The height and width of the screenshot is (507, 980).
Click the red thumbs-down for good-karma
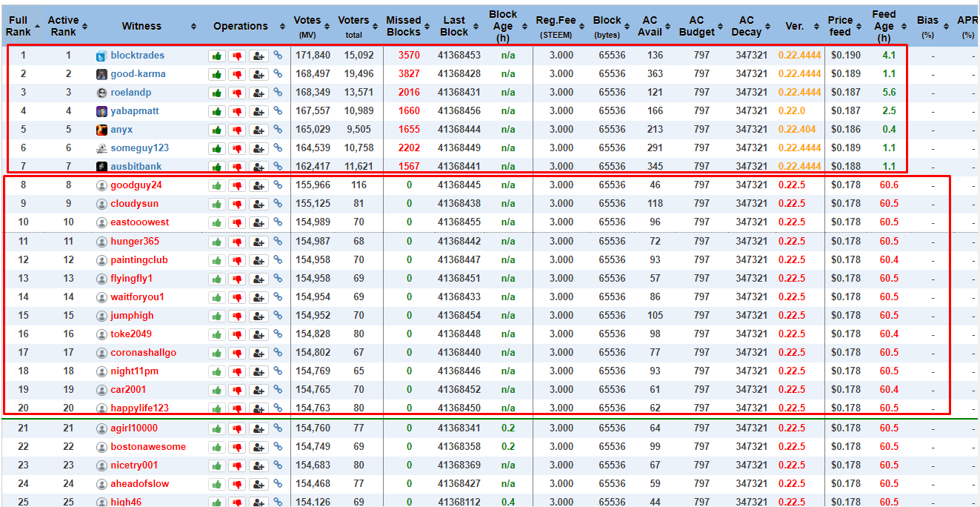point(237,74)
